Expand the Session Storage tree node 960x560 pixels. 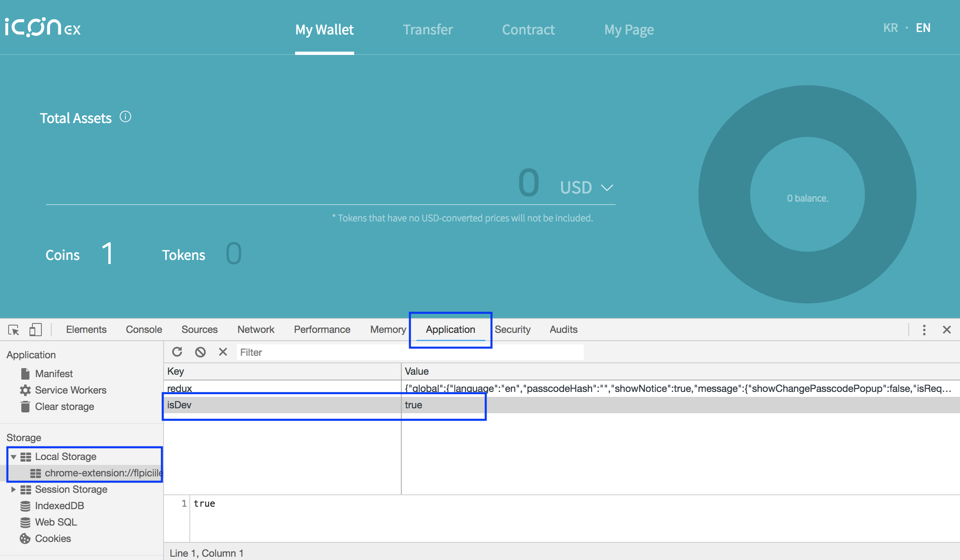pos(14,489)
